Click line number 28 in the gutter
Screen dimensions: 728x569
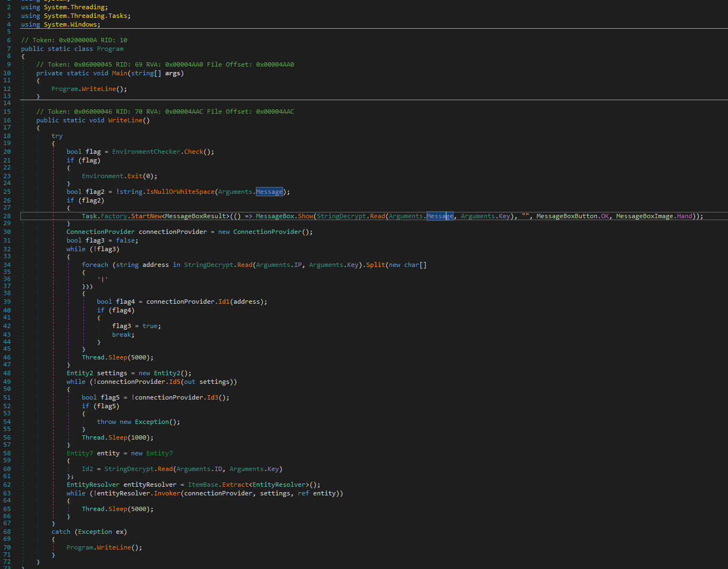(7, 216)
